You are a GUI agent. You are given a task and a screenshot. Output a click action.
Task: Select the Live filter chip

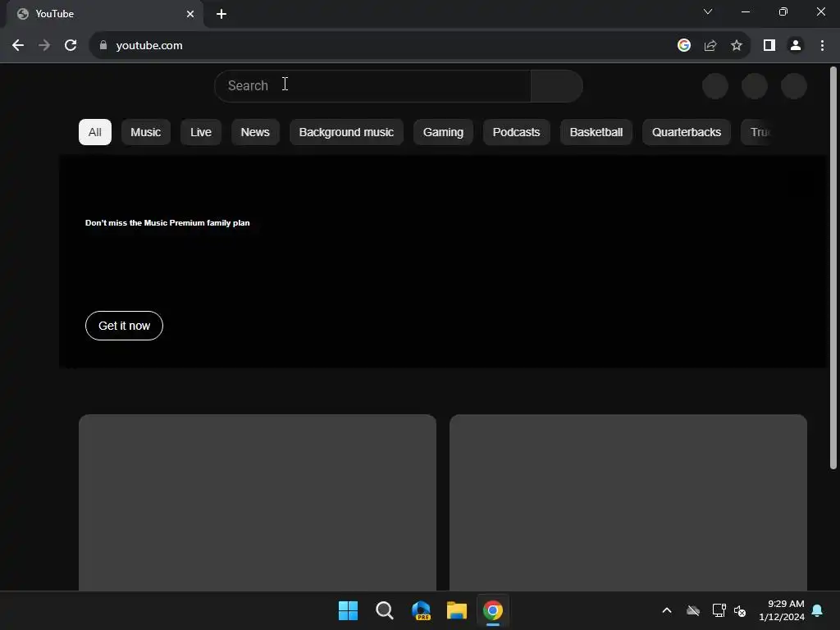click(x=201, y=132)
